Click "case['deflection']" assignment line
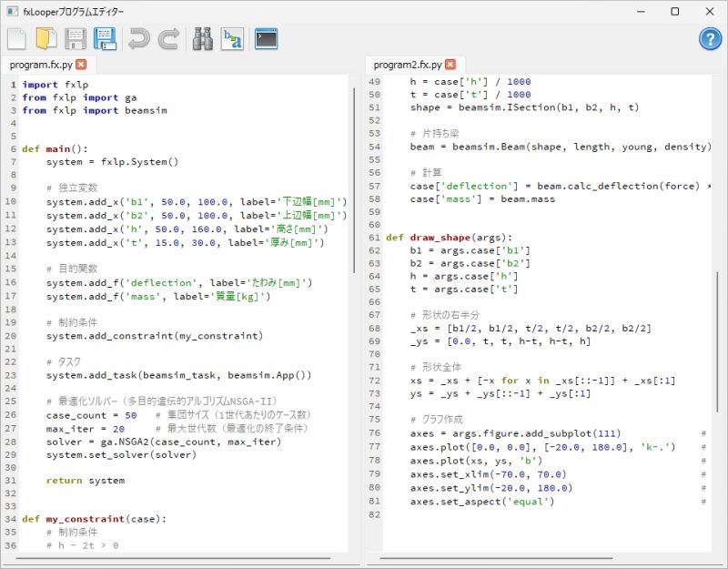The image size is (728, 569). pos(561,187)
